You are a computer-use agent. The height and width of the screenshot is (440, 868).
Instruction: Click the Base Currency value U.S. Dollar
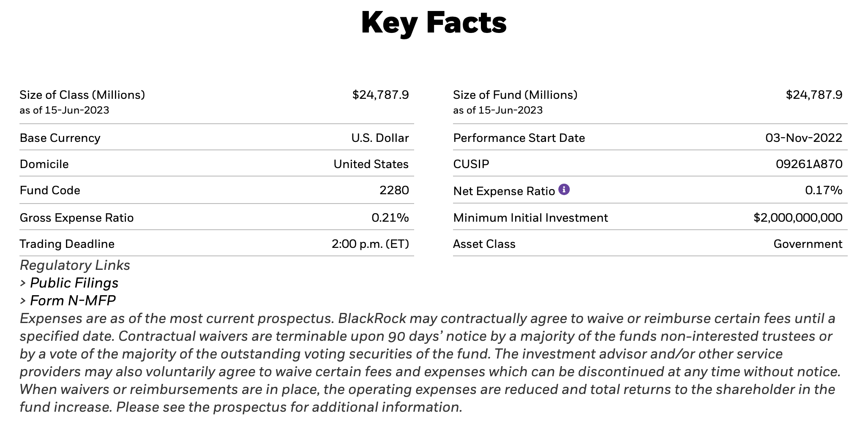coord(380,138)
